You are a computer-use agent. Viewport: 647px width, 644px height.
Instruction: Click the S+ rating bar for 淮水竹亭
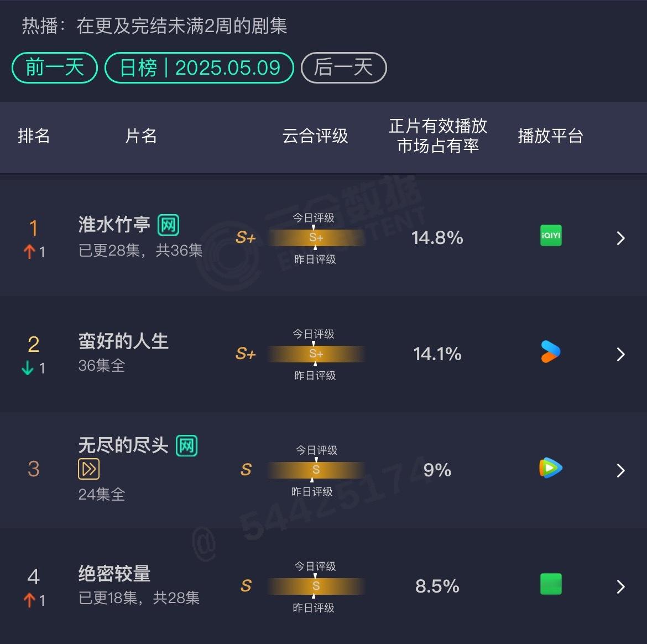tap(316, 238)
